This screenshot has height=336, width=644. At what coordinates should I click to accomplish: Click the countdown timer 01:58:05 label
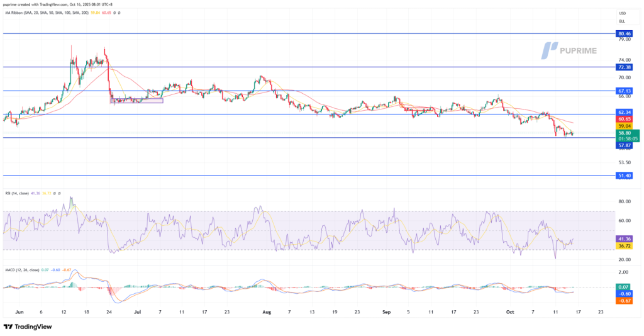(627, 139)
